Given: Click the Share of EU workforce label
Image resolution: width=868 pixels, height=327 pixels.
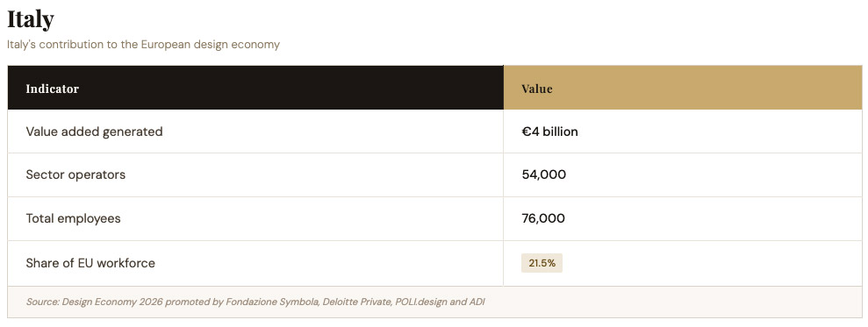Looking at the screenshot, I should click(x=90, y=263).
